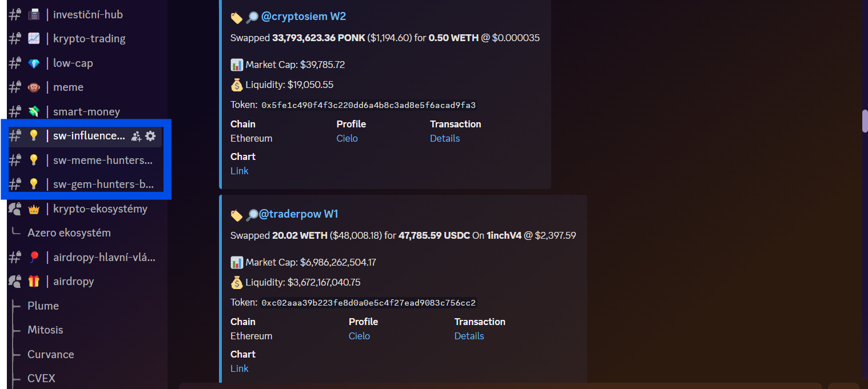Click the money emoji on smart-money channel
The image size is (868, 389).
pos(34,112)
